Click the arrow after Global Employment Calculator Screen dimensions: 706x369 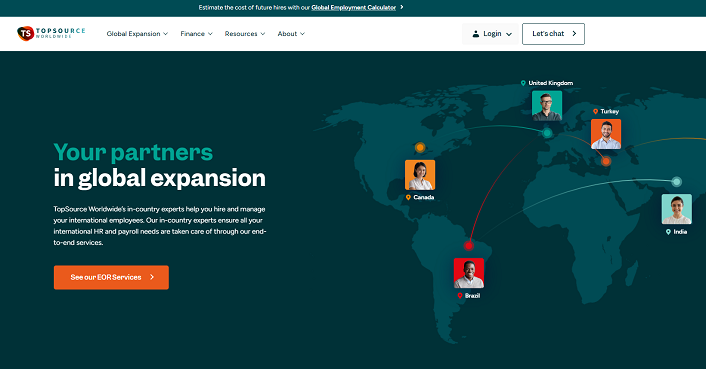[x=402, y=7]
